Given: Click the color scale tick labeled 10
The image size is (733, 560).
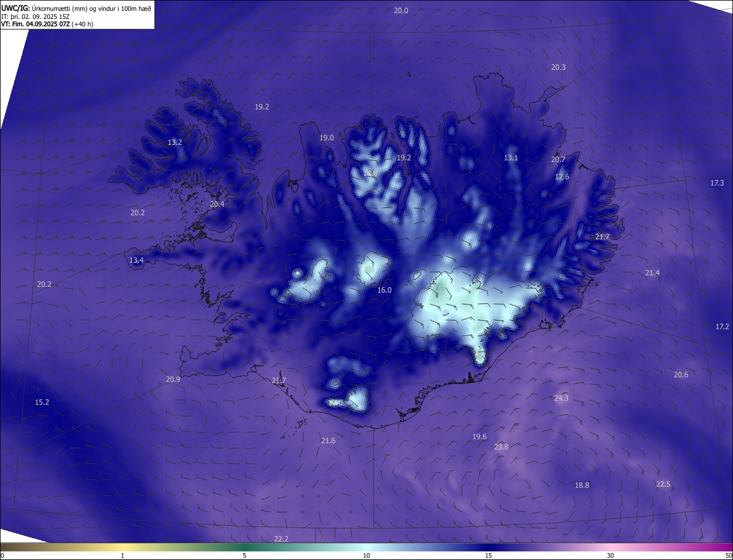Looking at the screenshot, I should click(x=366, y=556).
